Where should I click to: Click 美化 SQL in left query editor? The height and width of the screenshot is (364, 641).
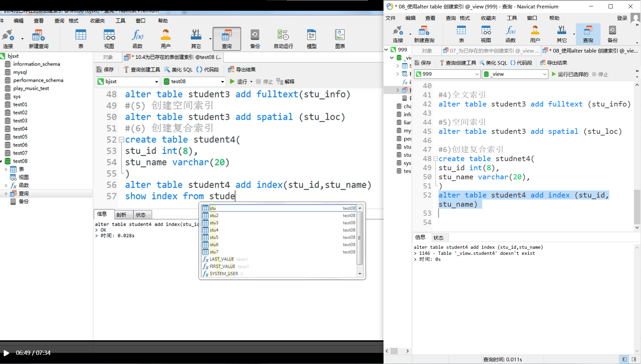[x=179, y=69]
